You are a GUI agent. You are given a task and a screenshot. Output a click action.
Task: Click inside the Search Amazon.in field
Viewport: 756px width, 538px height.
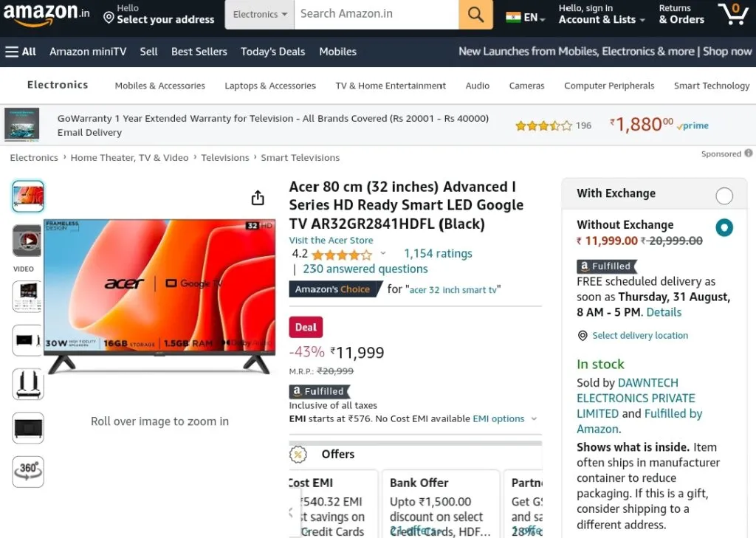pyautogui.click(x=376, y=15)
